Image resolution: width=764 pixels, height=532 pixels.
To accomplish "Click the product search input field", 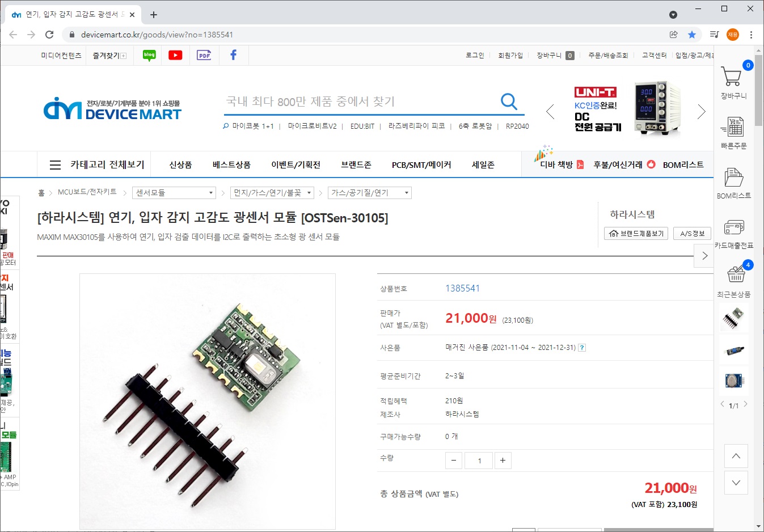I will 360,102.
